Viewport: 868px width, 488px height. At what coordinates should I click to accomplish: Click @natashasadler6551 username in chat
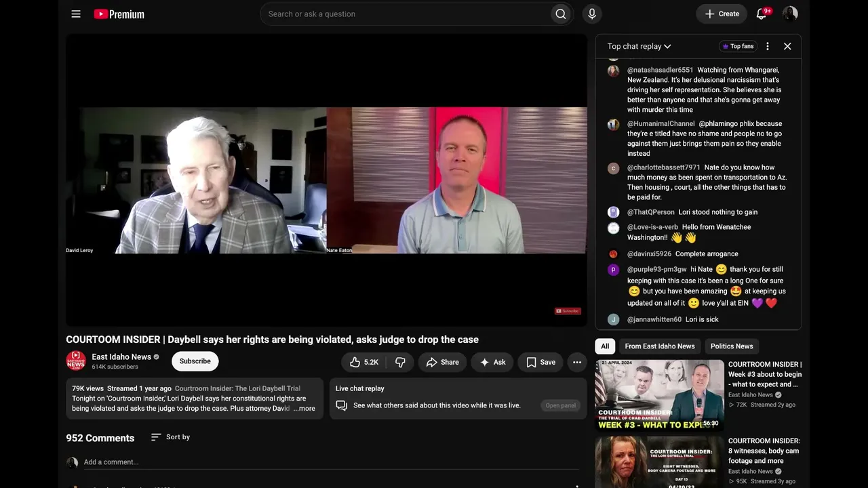660,70
